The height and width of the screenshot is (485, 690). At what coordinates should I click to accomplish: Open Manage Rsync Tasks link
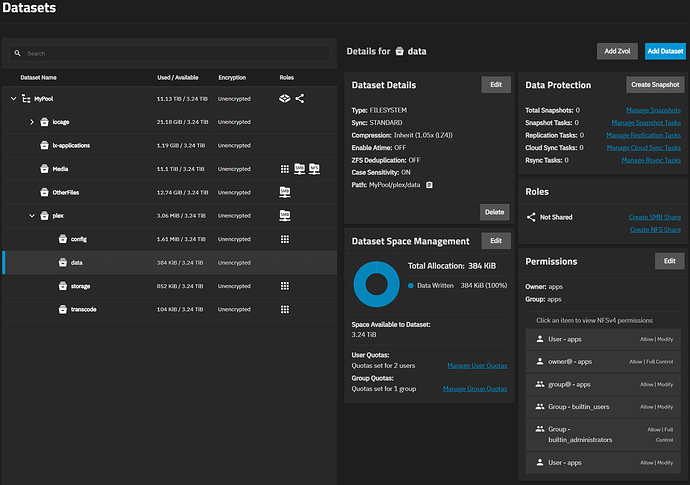coord(651,160)
